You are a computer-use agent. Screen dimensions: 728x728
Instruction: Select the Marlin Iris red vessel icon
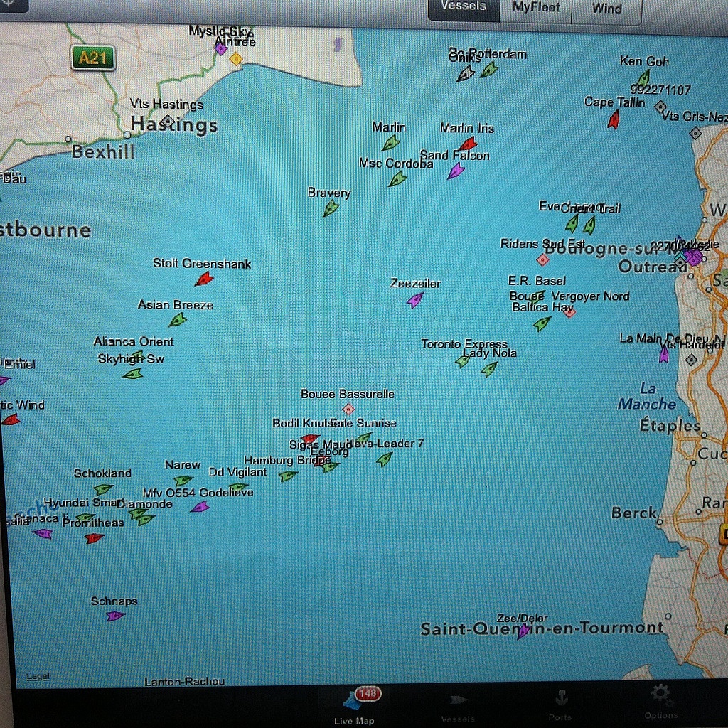point(468,143)
